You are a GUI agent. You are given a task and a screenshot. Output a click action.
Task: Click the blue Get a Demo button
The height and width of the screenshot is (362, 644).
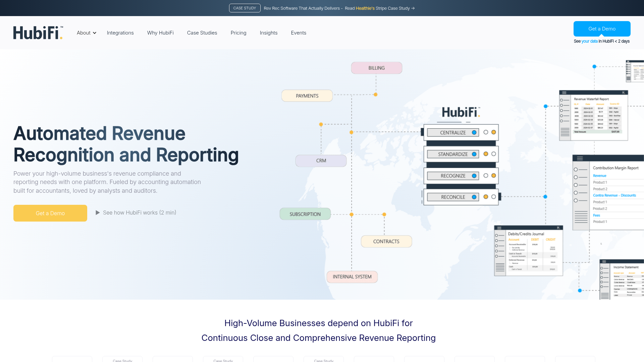click(602, 29)
